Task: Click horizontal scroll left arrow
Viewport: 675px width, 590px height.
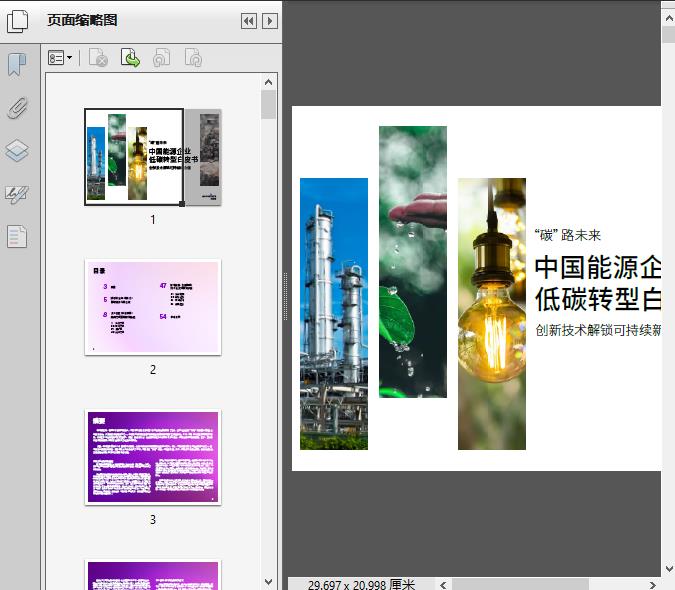Action: point(443,585)
